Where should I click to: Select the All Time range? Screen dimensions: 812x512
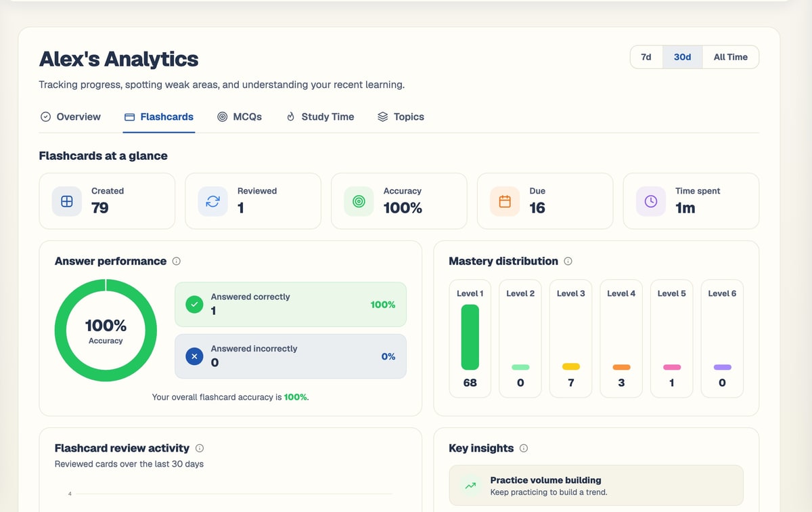[731, 57]
